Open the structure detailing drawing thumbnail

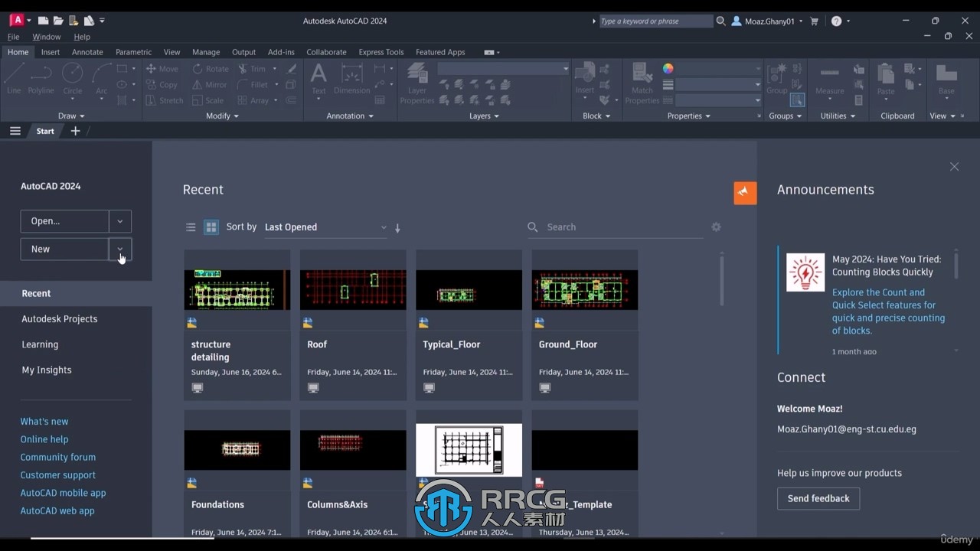(x=237, y=290)
